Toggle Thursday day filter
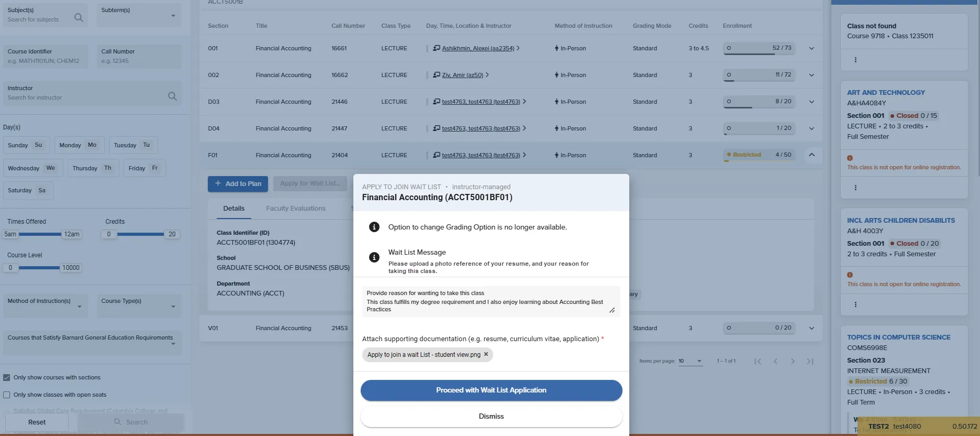Screen dimensions: 980x436 pos(93,168)
